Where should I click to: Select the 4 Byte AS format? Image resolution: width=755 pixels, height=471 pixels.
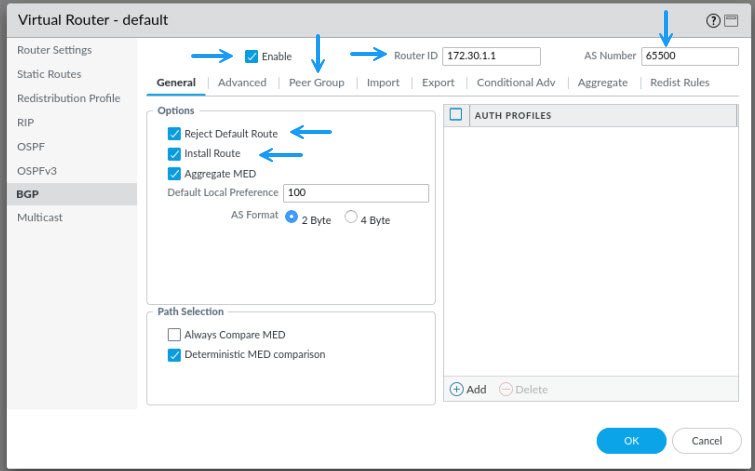coord(351,217)
